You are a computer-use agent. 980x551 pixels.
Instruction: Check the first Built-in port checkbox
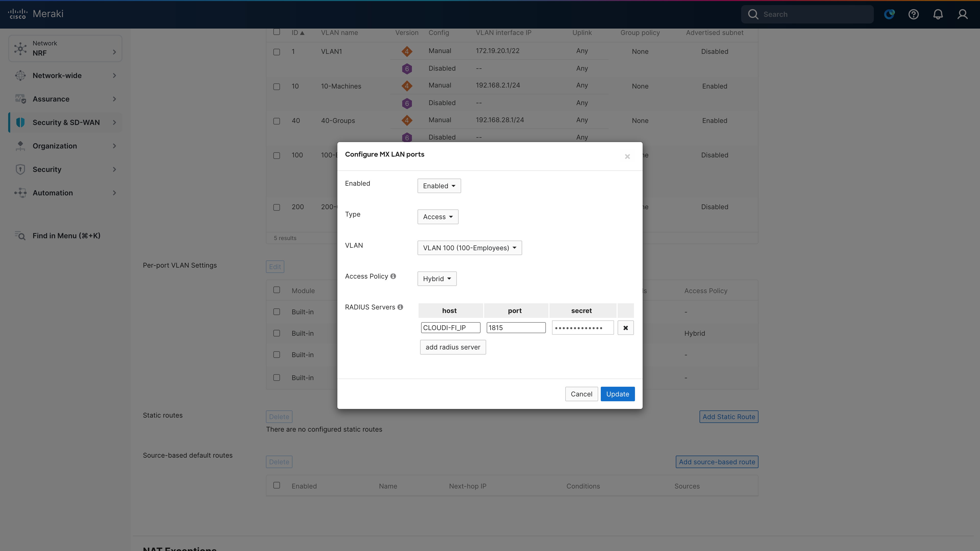(x=277, y=312)
